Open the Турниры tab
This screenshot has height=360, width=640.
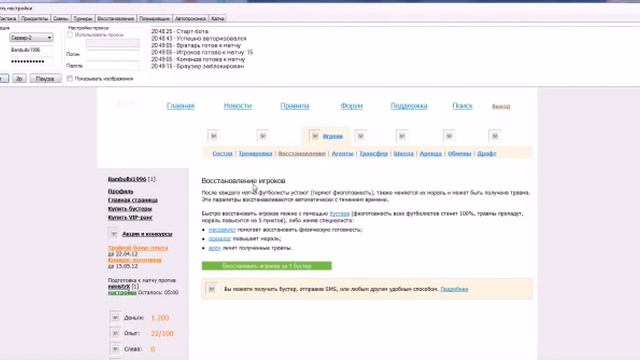[x=83, y=18]
